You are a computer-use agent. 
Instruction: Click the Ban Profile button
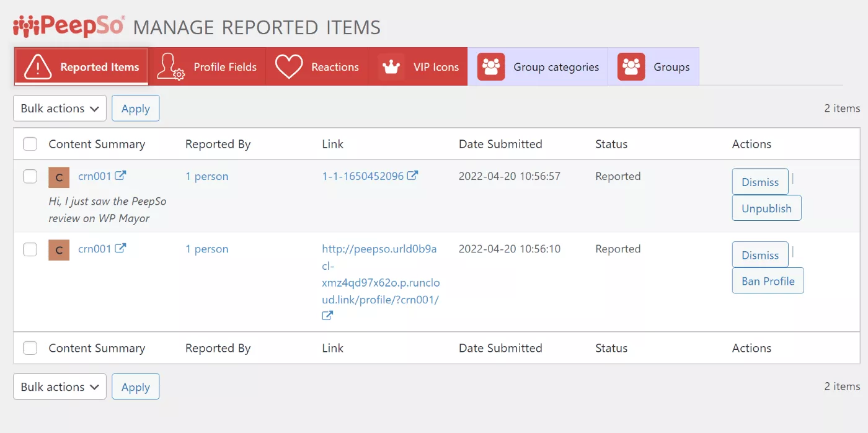coord(768,281)
